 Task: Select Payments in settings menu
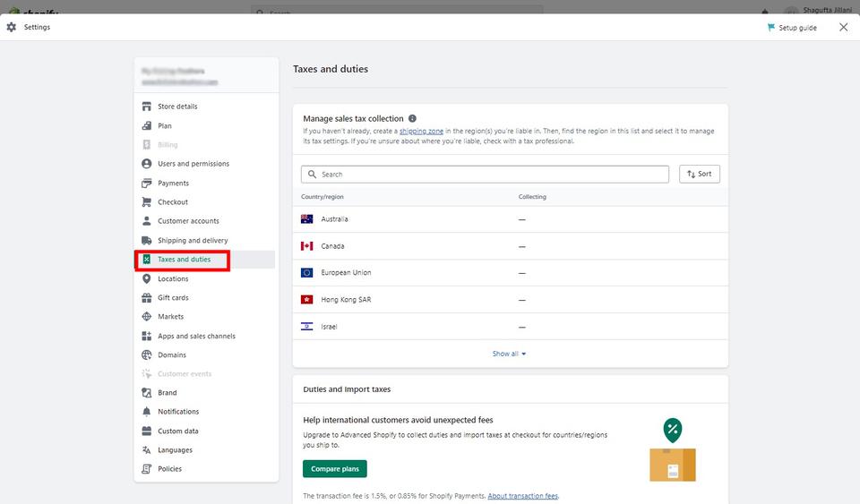[173, 183]
